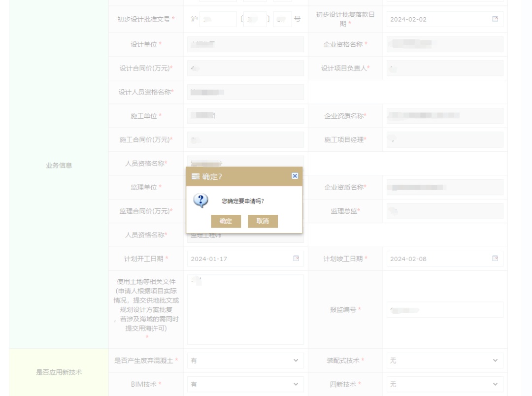Select the 设计合同价(万元) input field
The width and height of the screenshot is (532, 396).
coord(245,68)
